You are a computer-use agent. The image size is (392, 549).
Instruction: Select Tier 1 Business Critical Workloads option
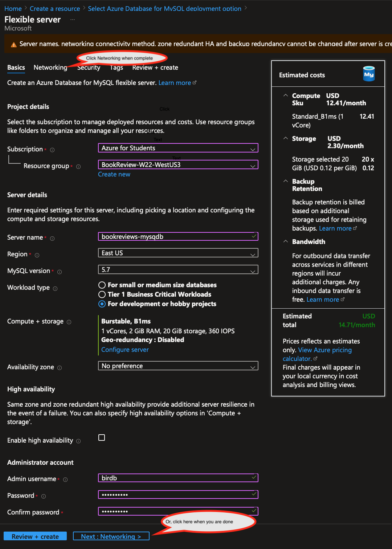[102, 294]
